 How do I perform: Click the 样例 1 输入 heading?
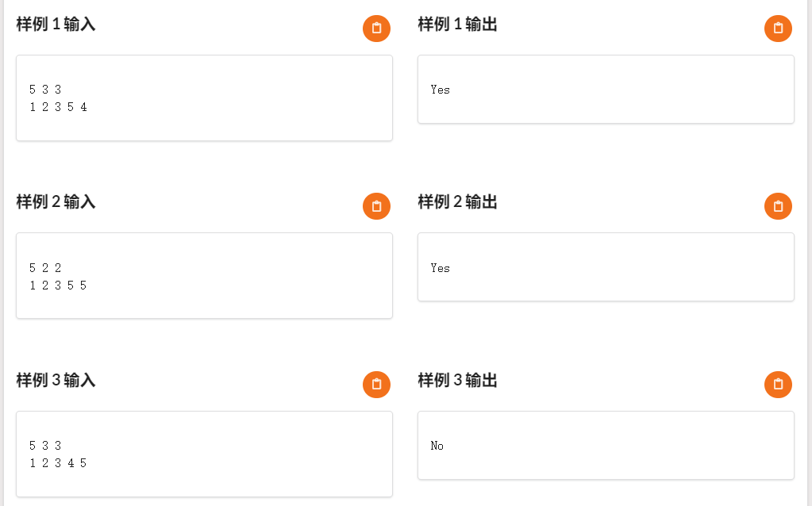click(56, 25)
